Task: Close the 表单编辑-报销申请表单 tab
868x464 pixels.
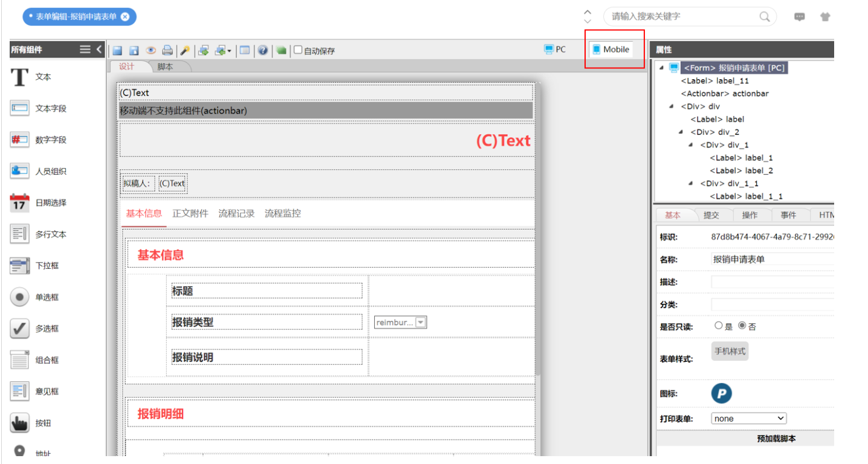Action: (125, 17)
